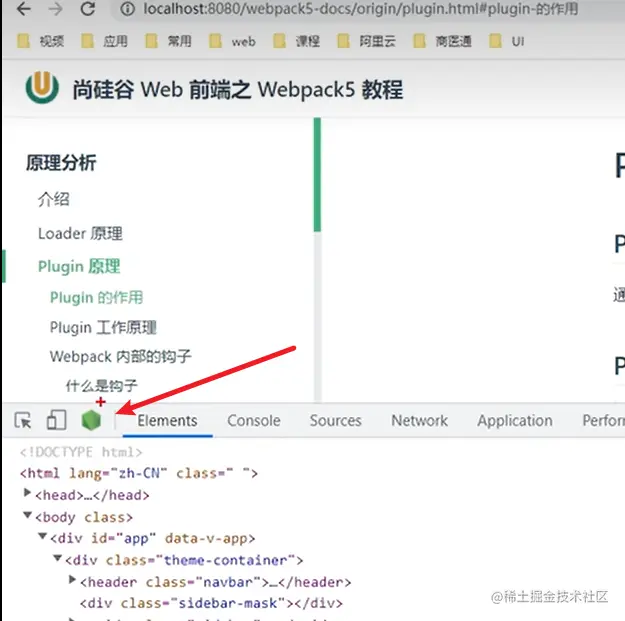This screenshot has width=625, height=621.
Task: Open the 应用 bookmark folder
Action: [104, 41]
